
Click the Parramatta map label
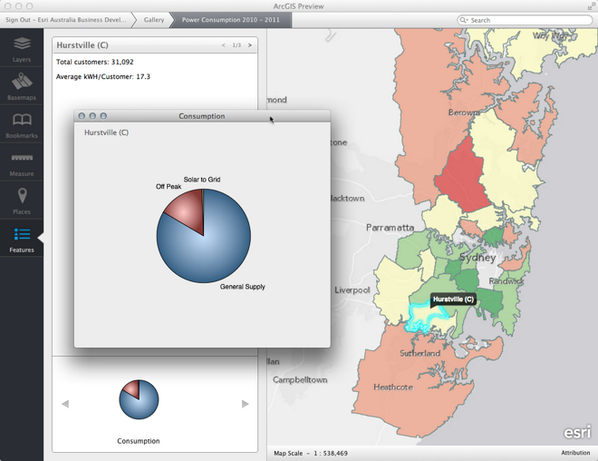(390, 228)
